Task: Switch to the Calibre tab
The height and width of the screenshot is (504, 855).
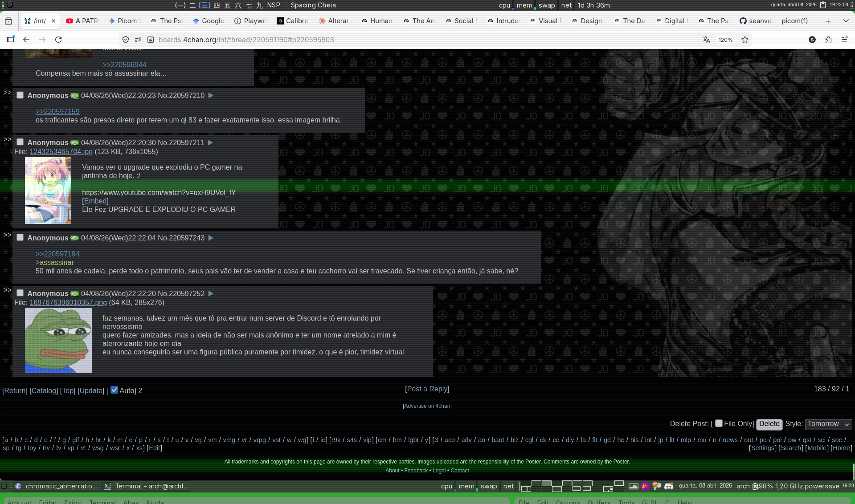Action: [x=292, y=21]
